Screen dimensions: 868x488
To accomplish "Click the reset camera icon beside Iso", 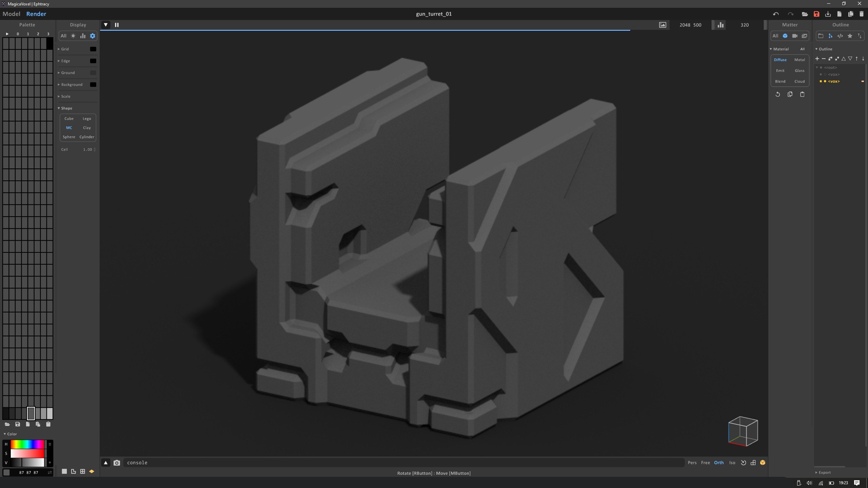I will [744, 463].
